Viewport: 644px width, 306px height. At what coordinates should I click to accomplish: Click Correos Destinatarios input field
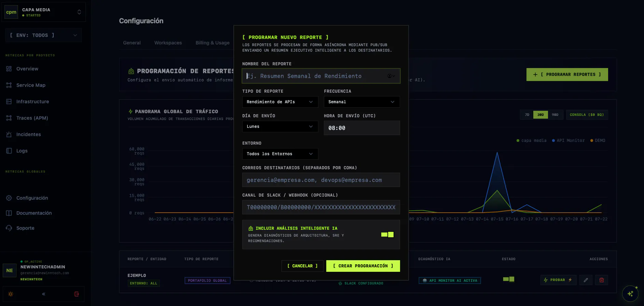321,180
